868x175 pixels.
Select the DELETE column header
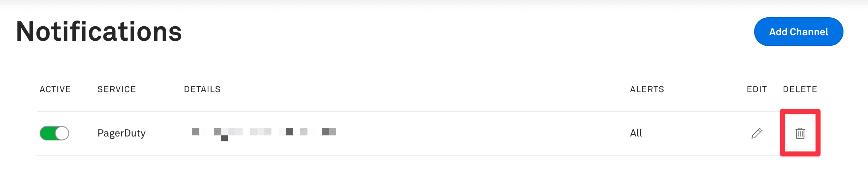coord(800,89)
